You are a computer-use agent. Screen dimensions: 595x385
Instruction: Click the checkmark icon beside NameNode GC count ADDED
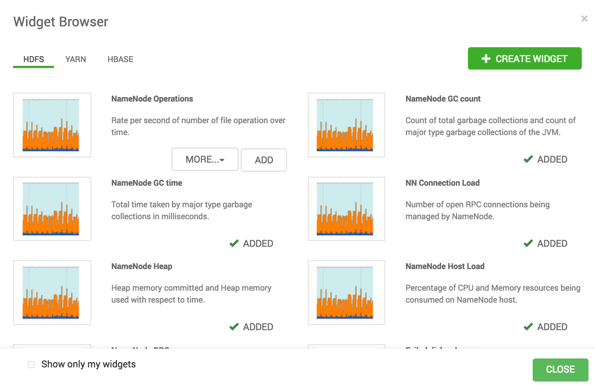pyautogui.click(x=528, y=159)
